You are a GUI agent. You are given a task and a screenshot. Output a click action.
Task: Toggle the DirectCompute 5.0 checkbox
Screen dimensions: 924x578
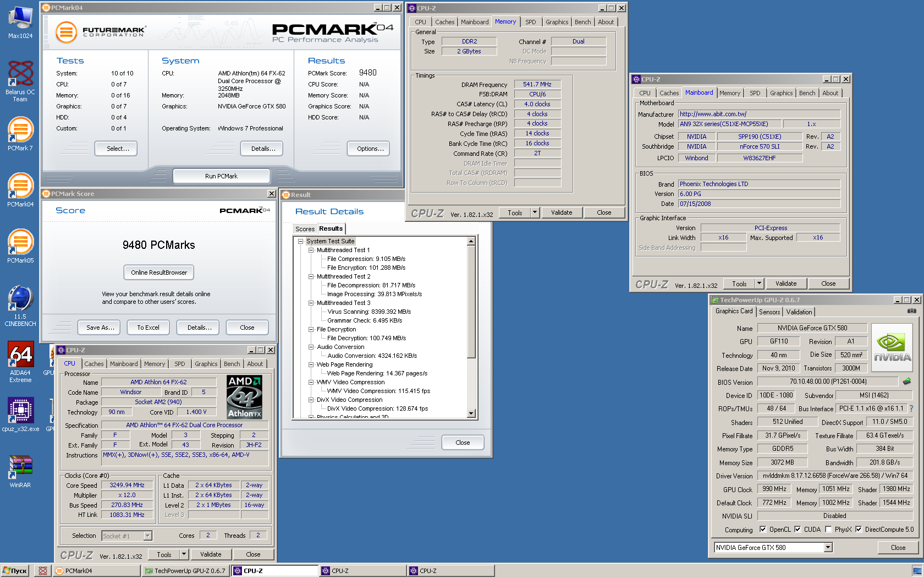point(859,530)
